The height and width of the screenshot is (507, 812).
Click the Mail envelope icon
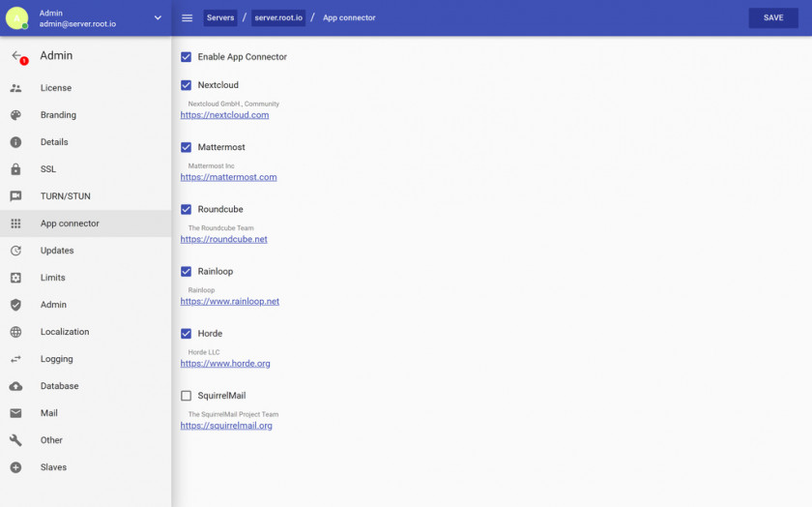[16, 413]
